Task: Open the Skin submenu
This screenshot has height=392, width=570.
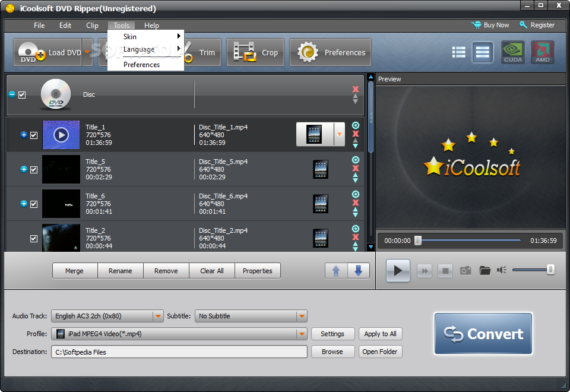Action: point(146,36)
